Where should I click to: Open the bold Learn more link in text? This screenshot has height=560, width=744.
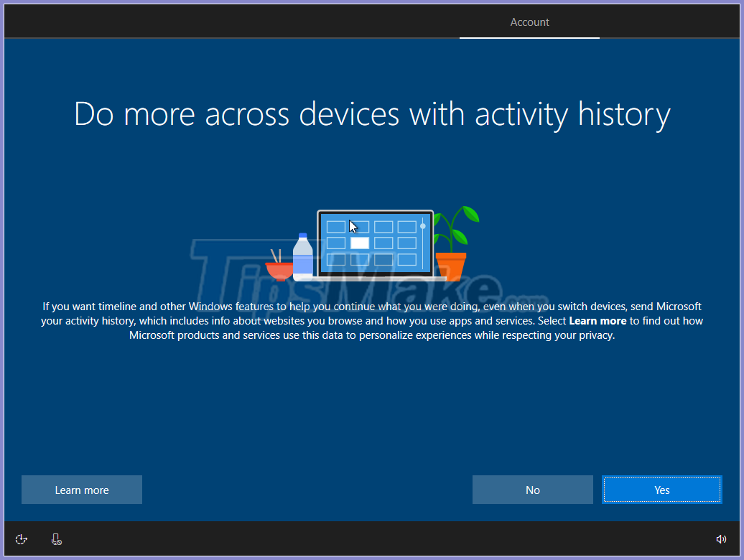[597, 320]
